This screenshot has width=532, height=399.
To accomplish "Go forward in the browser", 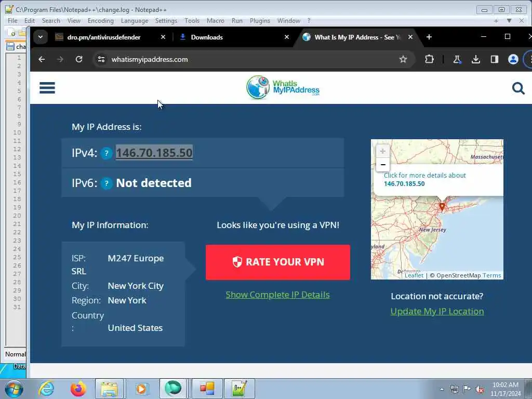I will 60,59.
